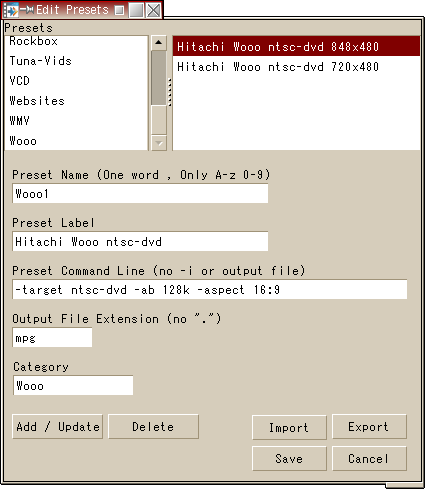
Task: Select the Websites category
Action: click(76, 101)
